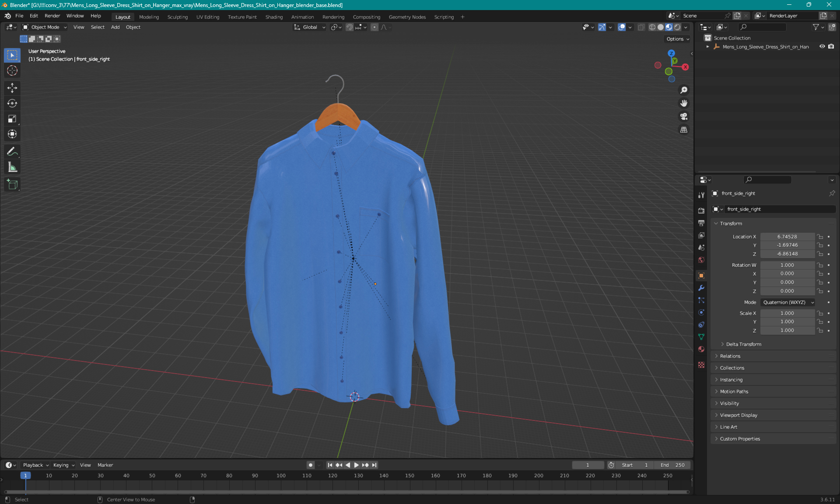Open the Output properties tab

coord(701,223)
